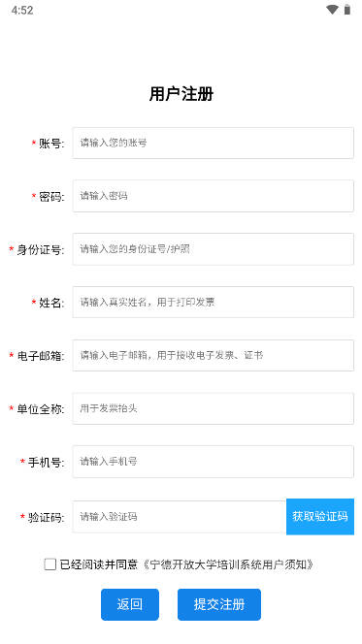
Task: Tap the battery status icon
Action: [x=347, y=10]
